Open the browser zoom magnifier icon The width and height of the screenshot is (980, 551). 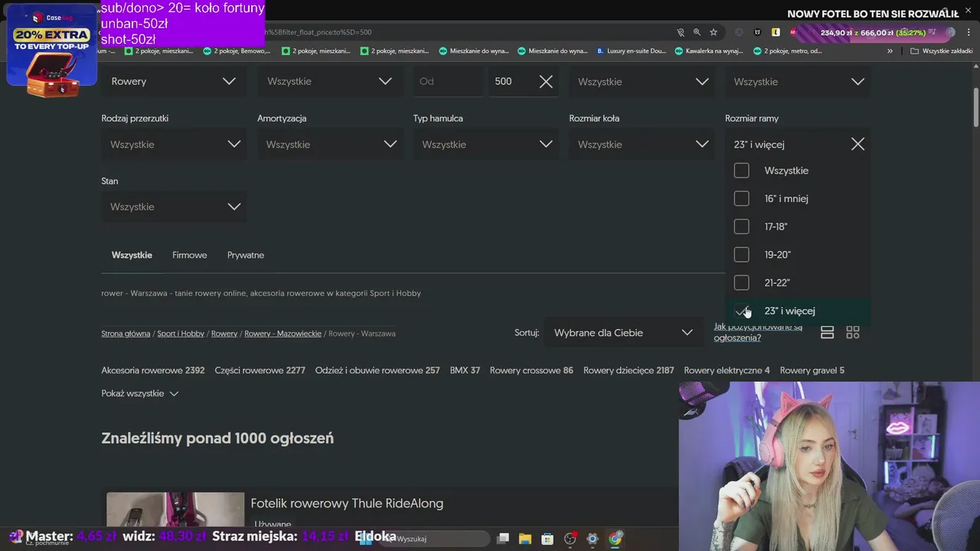697,32
